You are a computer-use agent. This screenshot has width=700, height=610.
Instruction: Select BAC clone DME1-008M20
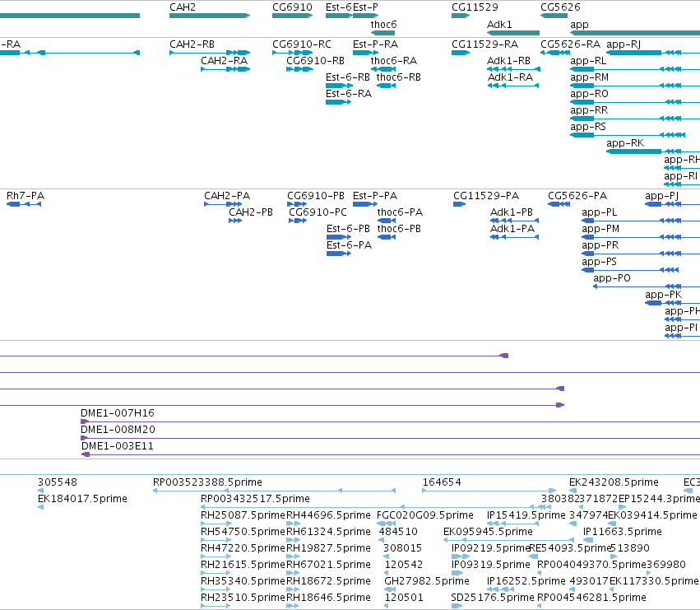click(x=390, y=438)
